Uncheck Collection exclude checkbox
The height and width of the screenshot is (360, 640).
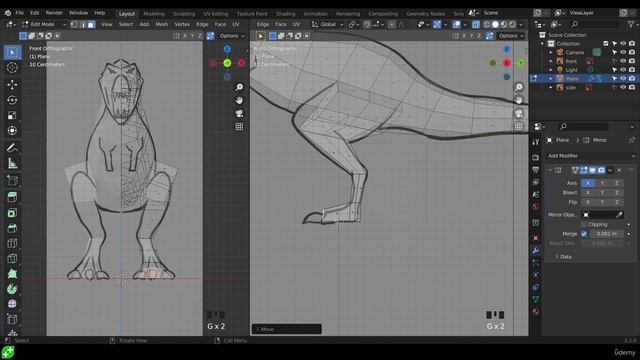[606, 44]
